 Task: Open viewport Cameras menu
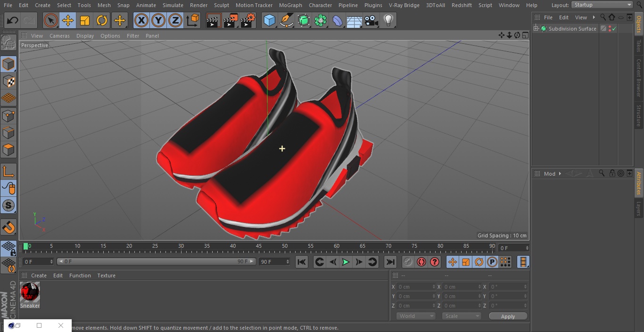point(59,36)
